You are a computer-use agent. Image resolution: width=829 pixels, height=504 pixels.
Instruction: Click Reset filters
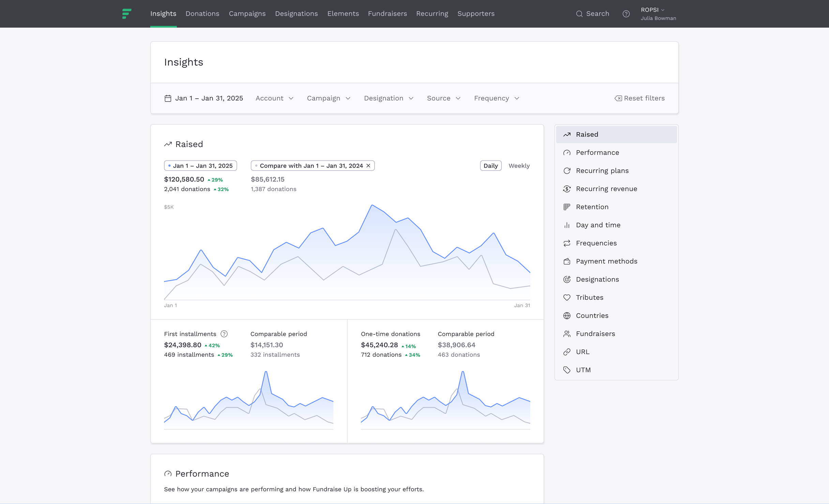click(x=639, y=98)
